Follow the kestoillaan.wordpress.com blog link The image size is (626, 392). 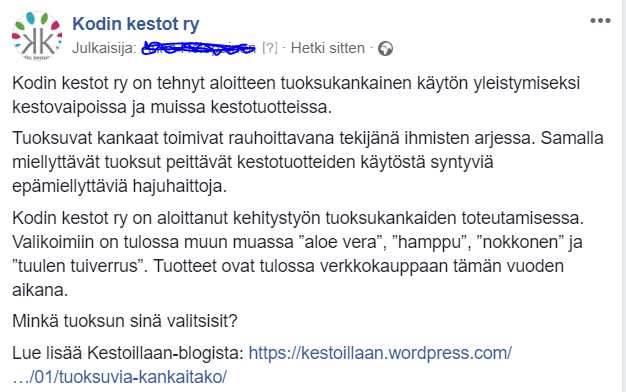coord(380,353)
